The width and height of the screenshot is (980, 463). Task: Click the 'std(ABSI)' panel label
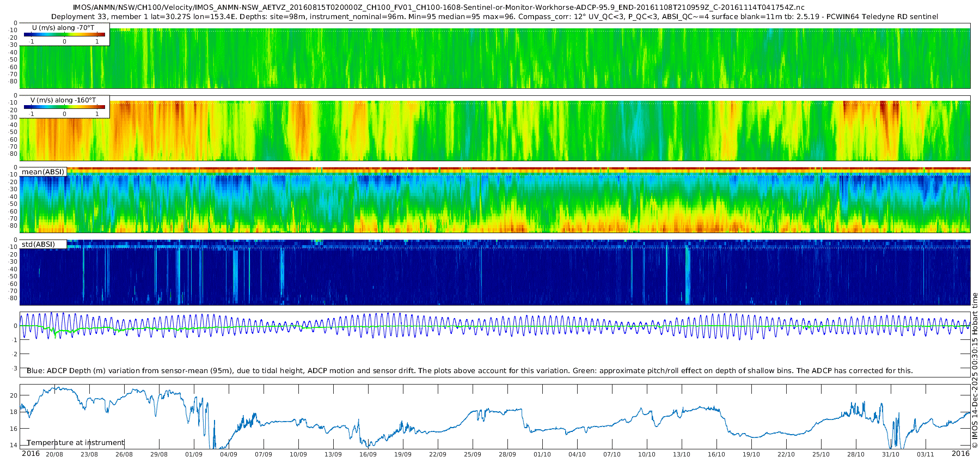coord(38,244)
